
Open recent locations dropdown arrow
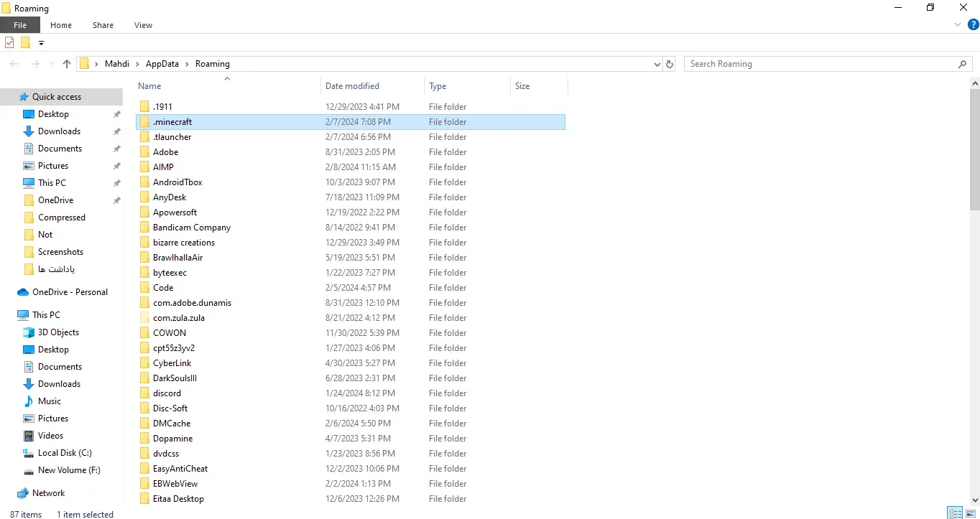pos(51,64)
